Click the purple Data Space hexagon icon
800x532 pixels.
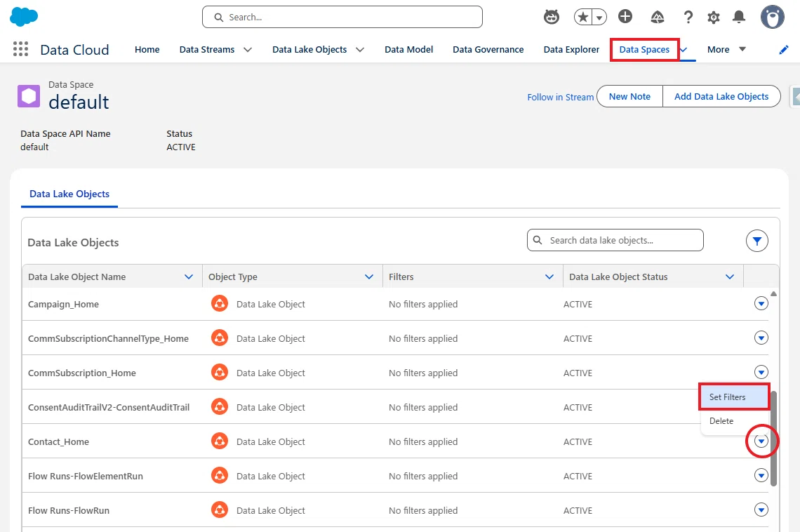(x=29, y=96)
